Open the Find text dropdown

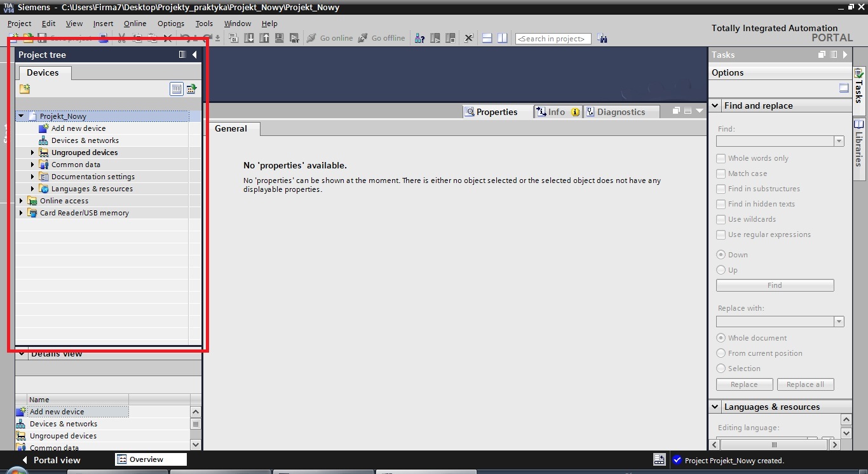coord(839,141)
